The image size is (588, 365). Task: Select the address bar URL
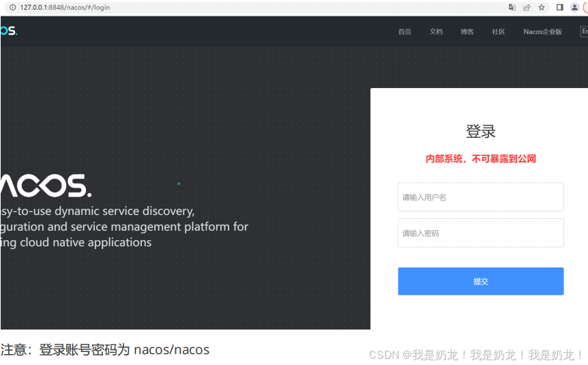(x=65, y=8)
